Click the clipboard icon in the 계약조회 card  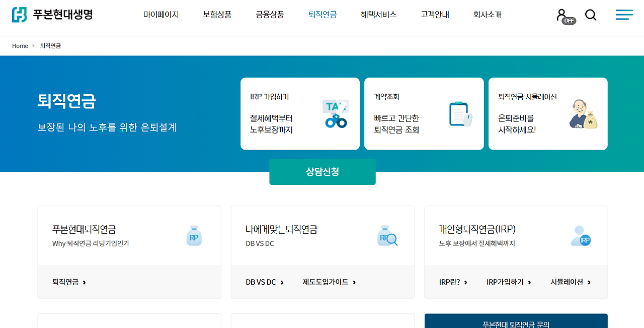point(460,114)
